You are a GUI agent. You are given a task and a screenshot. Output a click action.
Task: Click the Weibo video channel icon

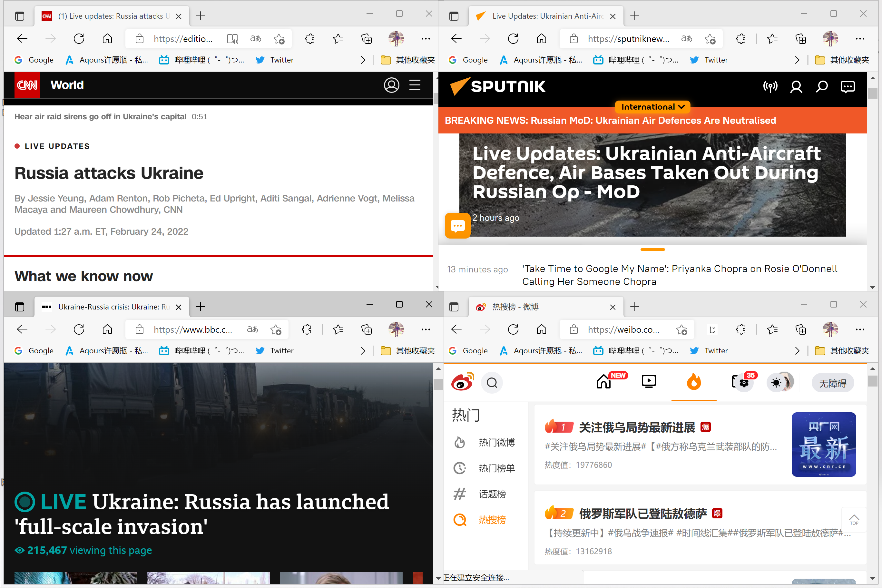pos(649,382)
